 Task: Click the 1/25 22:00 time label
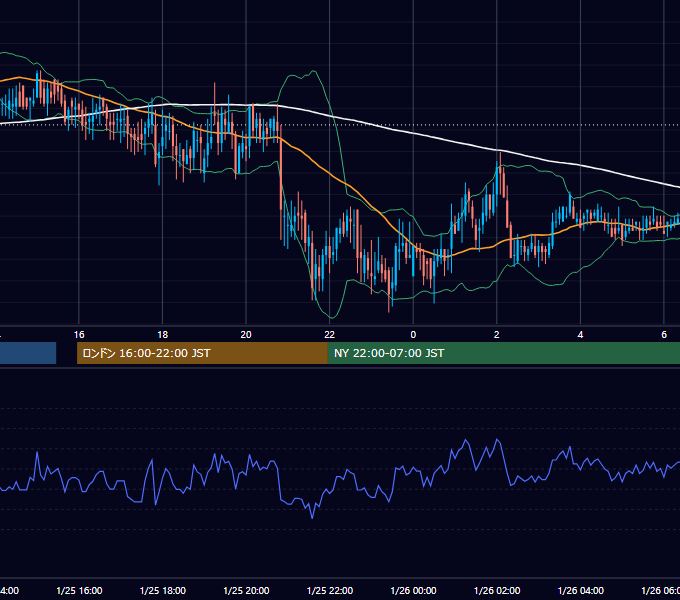tap(330, 590)
